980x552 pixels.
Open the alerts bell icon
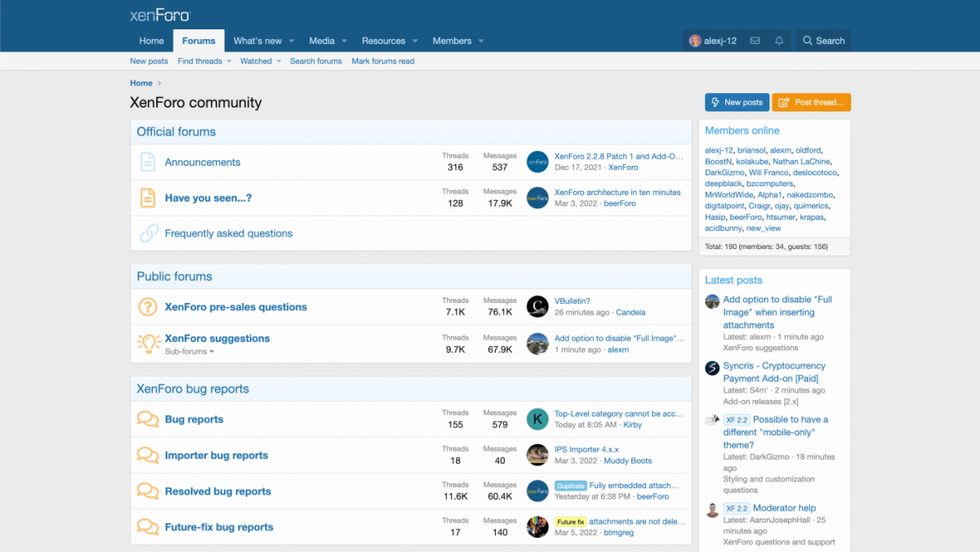click(779, 41)
